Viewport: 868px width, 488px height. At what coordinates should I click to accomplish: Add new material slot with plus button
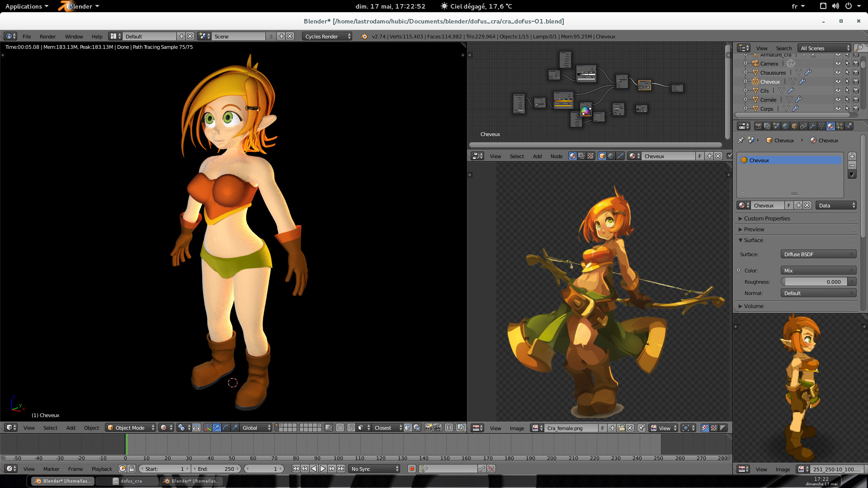852,156
